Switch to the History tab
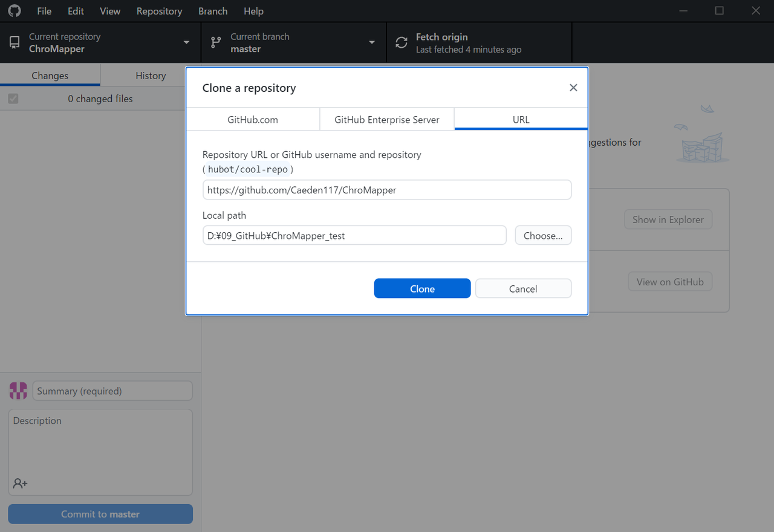Image resolution: width=774 pixels, height=532 pixels. [x=151, y=76]
